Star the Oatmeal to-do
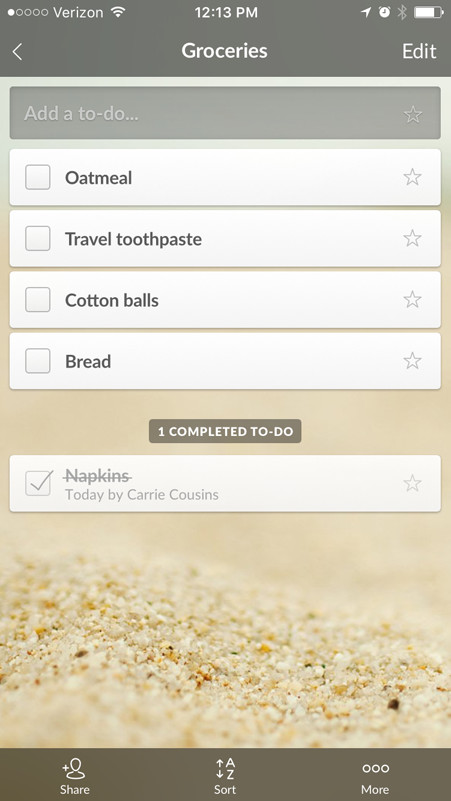The image size is (451, 801). click(412, 177)
